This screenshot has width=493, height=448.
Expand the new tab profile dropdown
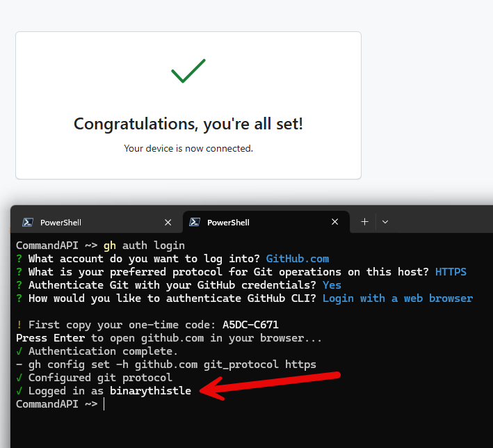385,222
